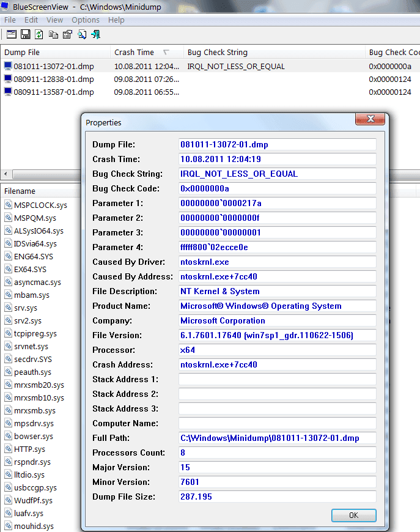The height and width of the screenshot is (532, 420).
Task: Click the srv2.sys file icon
Action: [x=8, y=320]
